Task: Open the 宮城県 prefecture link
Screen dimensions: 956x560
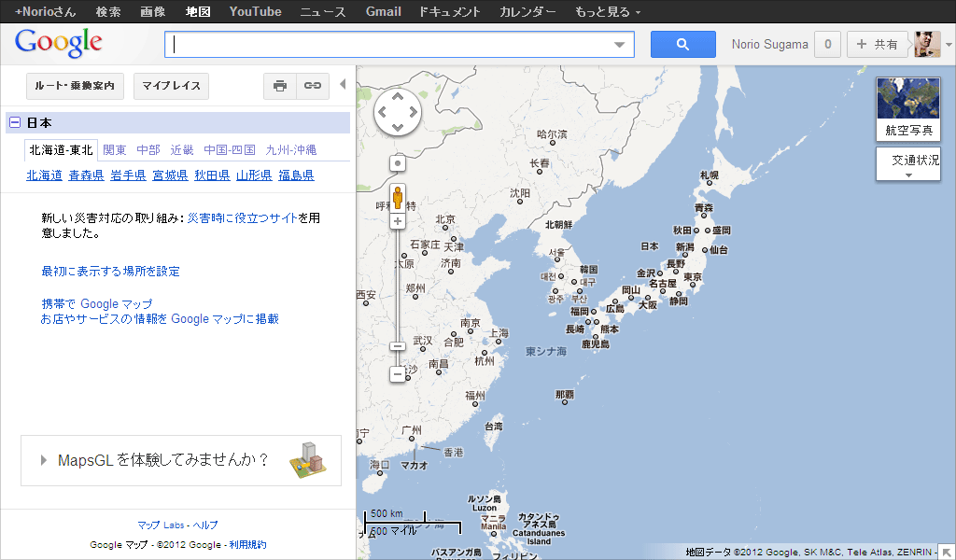Action: click(x=170, y=175)
